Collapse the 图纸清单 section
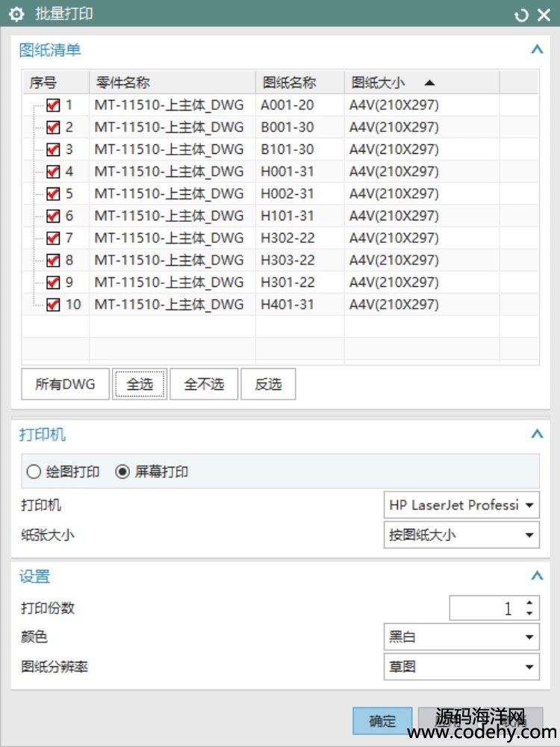 [535, 50]
